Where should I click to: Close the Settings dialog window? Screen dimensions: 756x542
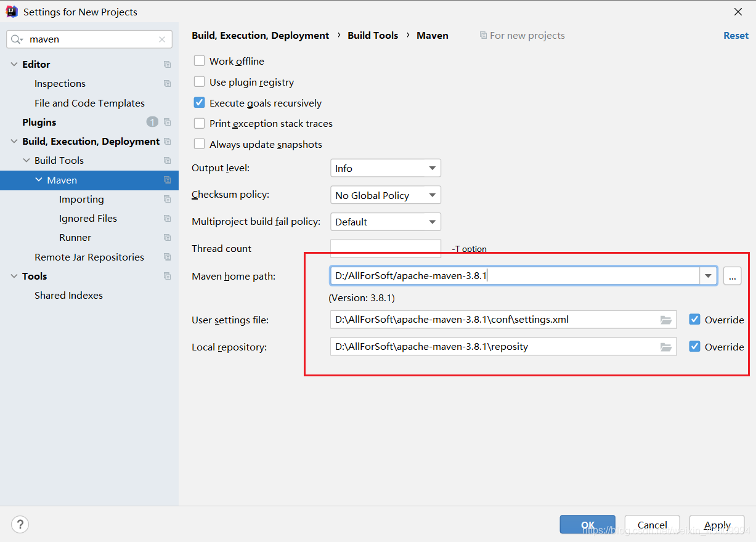tap(738, 12)
